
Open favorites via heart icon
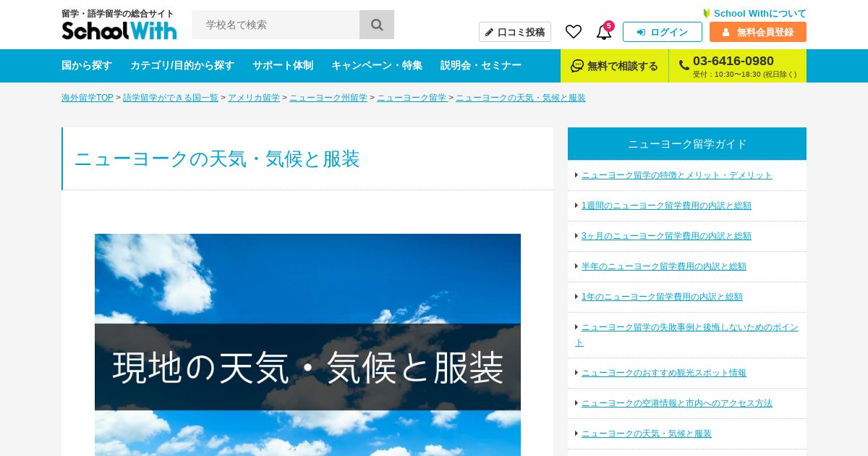(574, 32)
